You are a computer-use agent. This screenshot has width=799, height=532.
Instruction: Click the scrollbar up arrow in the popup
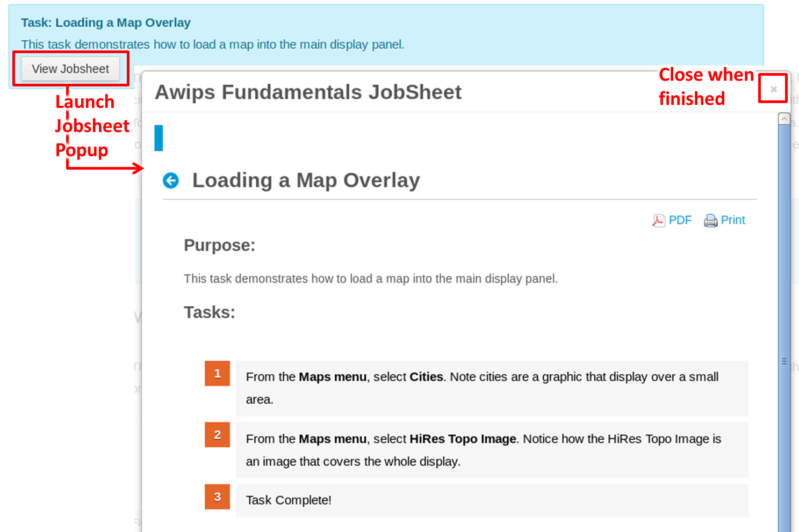click(x=784, y=119)
